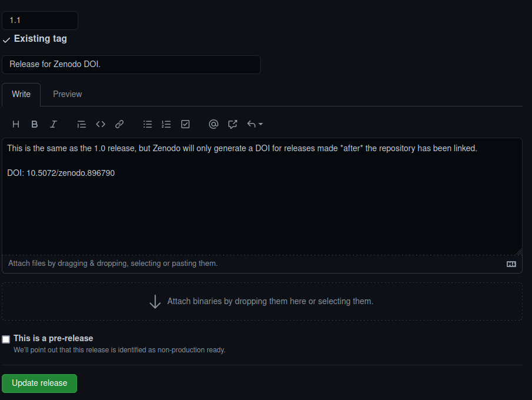The width and height of the screenshot is (532, 400).
Task: Switch to the Preview tab
Action: click(x=67, y=94)
